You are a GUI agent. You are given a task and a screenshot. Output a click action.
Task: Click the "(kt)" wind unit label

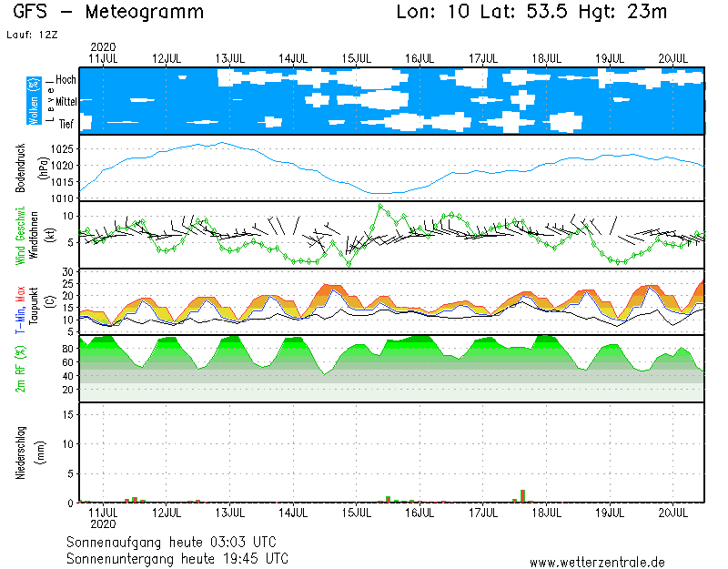click(x=50, y=235)
